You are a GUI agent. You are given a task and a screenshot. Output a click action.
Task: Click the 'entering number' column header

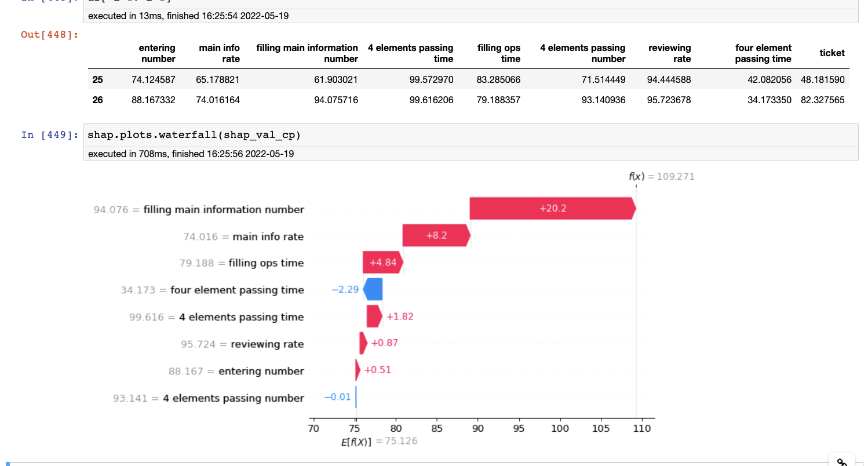coord(157,53)
